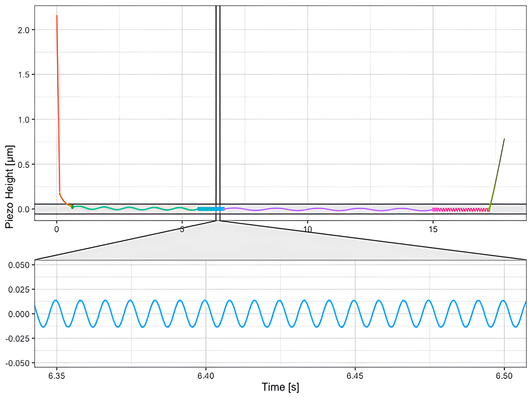Click the 6.40 tick on the lower x-axis
Screen dimensions: 532x398
tap(206, 376)
